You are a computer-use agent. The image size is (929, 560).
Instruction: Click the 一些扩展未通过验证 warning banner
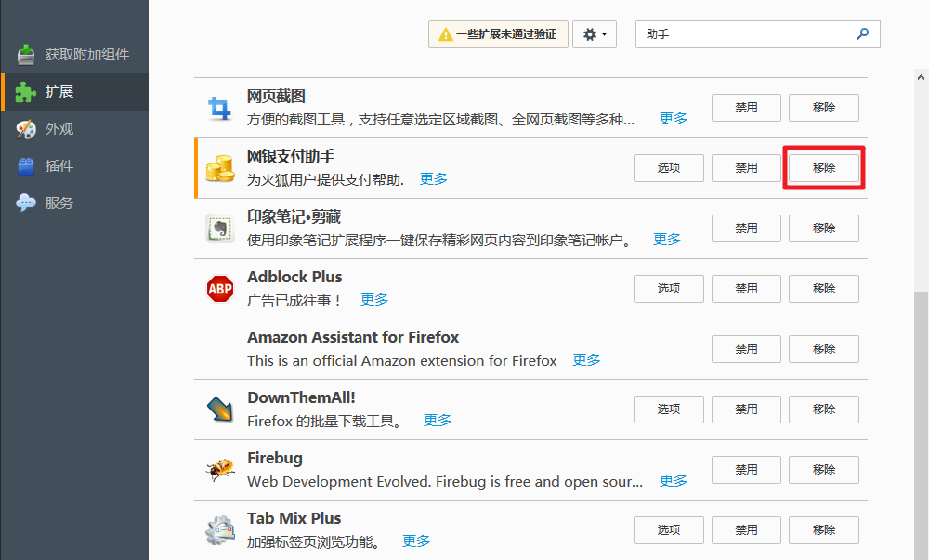pyautogui.click(x=497, y=33)
